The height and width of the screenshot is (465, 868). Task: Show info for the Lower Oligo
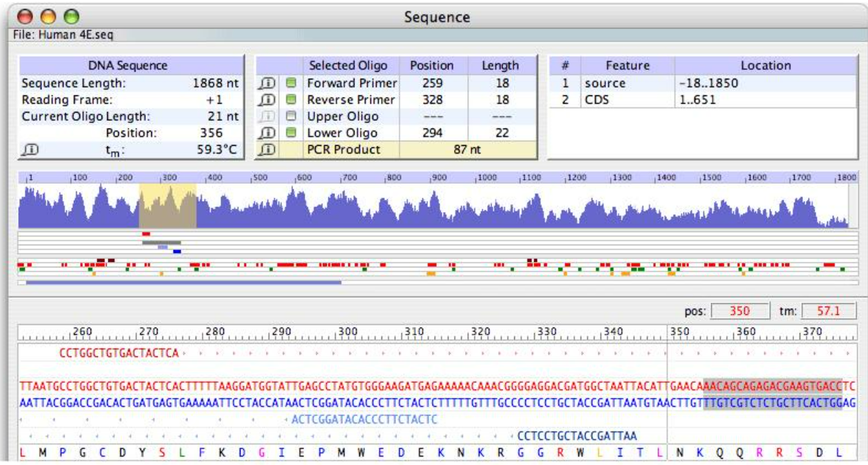pos(267,133)
